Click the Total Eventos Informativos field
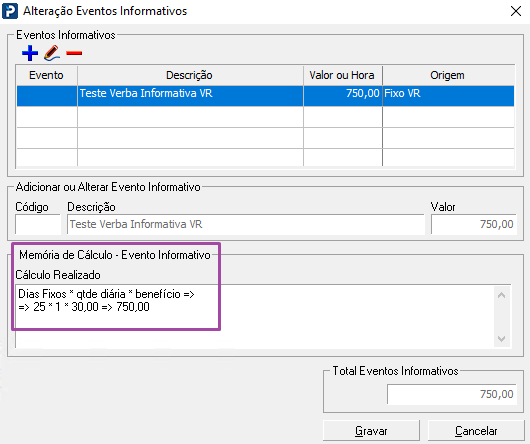 [x=452, y=394]
